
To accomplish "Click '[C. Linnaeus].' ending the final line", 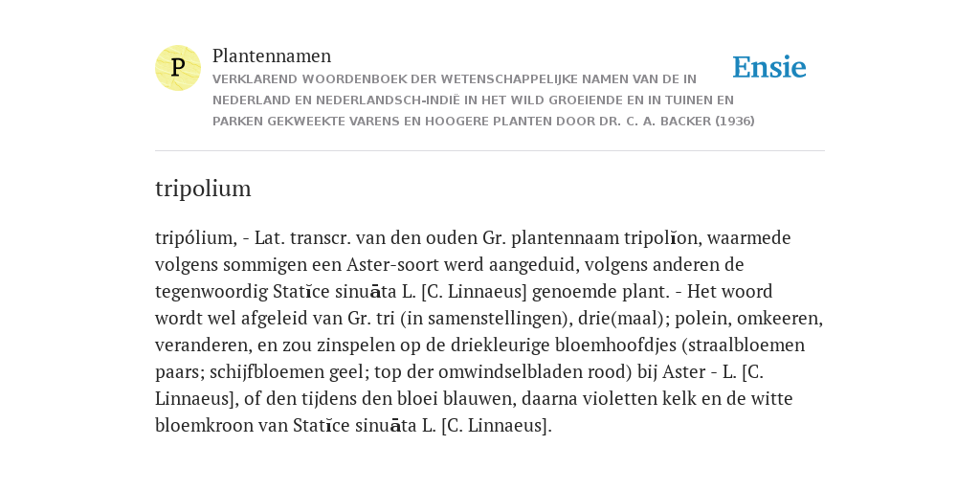I will pos(497,426).
